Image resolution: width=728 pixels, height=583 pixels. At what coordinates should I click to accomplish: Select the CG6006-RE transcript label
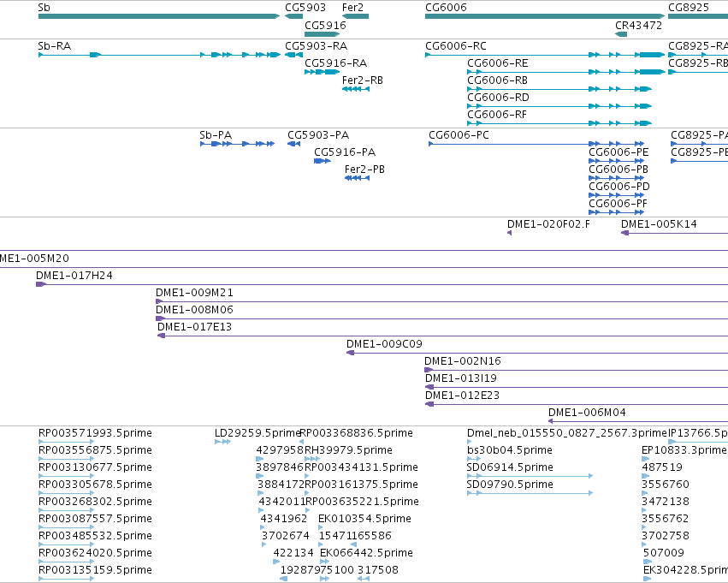(498, 63)
